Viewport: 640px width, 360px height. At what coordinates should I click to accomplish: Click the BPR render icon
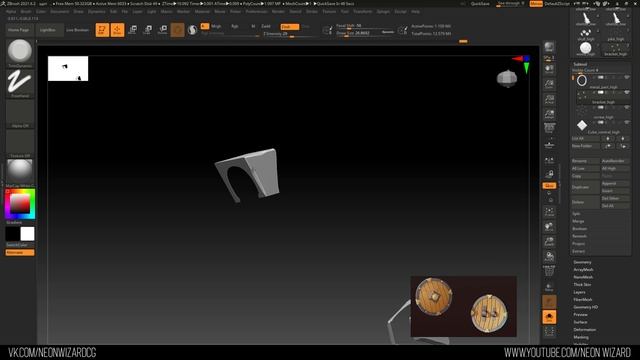pos(549,47)
